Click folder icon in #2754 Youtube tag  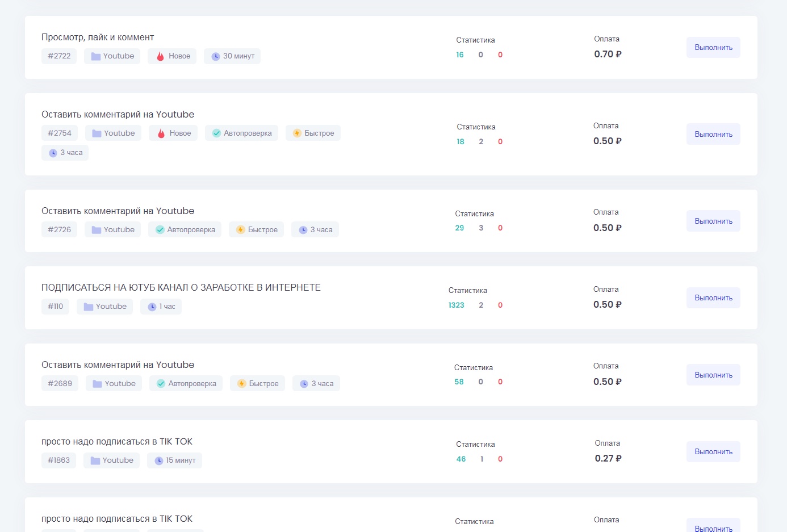[97, 133]
